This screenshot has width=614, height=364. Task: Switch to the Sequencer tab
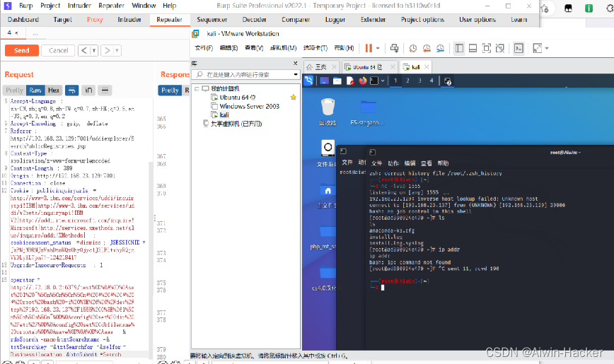212,20
